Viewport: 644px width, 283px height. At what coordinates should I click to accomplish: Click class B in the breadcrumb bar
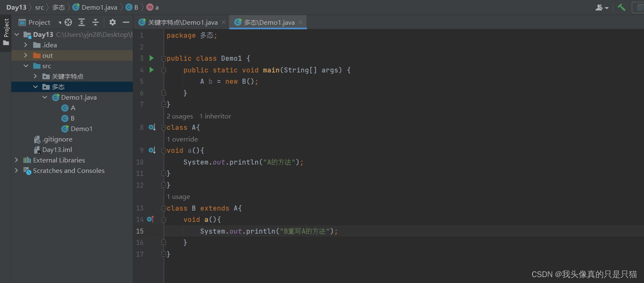pyautogui.click(x=132, y=7)
